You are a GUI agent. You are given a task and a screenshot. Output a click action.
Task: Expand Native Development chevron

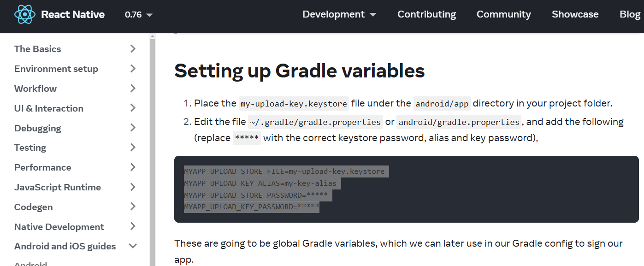[x=133, y=227]
